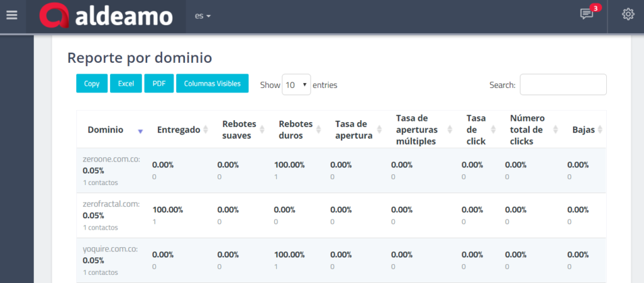The width and height of the screenshot is (644, 283).
Task: Open Columnas Visibles column picker
Action: click(x=212, y=84)
